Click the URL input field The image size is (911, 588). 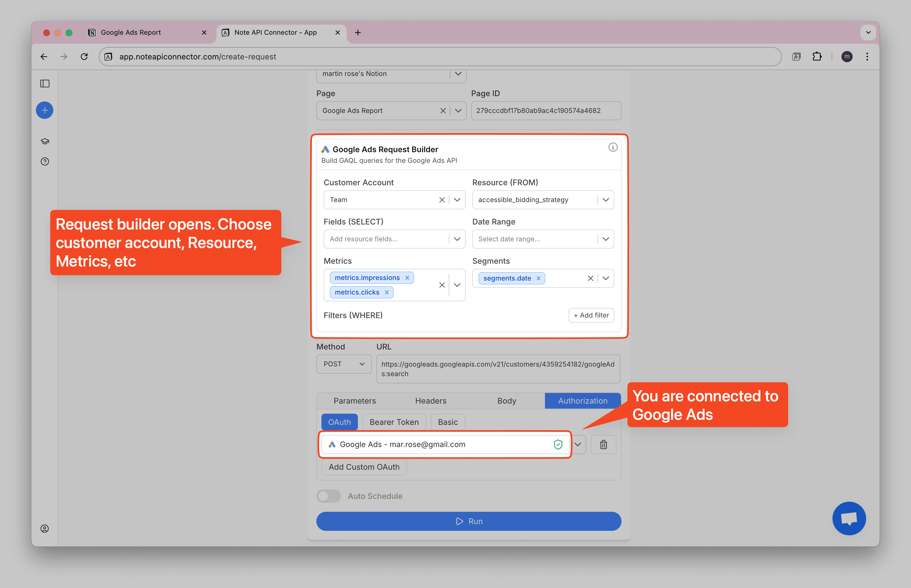point(498,369)
